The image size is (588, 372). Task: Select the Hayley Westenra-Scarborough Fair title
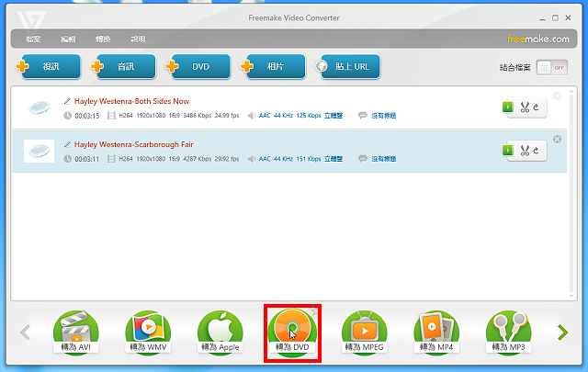click(134, 145)
